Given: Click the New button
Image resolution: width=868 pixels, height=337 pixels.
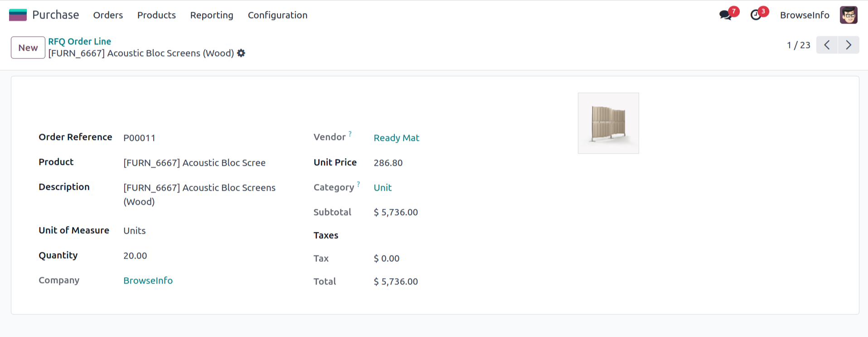Looking at the screenshot, I should tap(28, 48).
